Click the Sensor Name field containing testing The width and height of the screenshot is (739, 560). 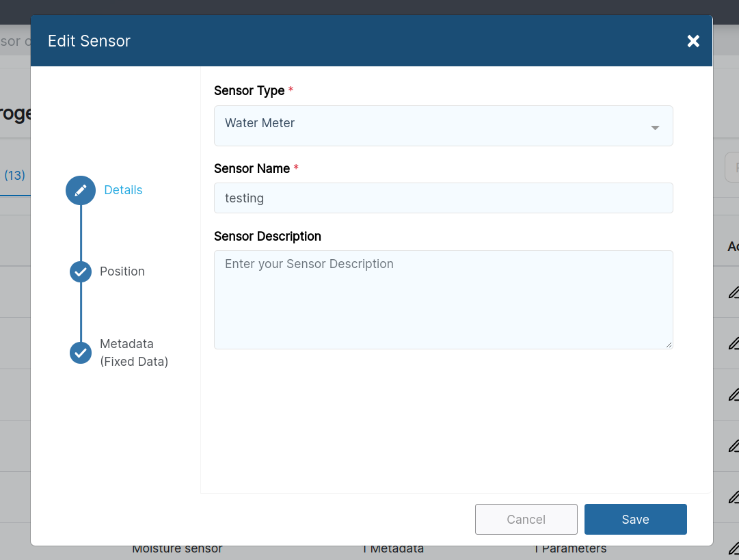click(x=443, y=198)
